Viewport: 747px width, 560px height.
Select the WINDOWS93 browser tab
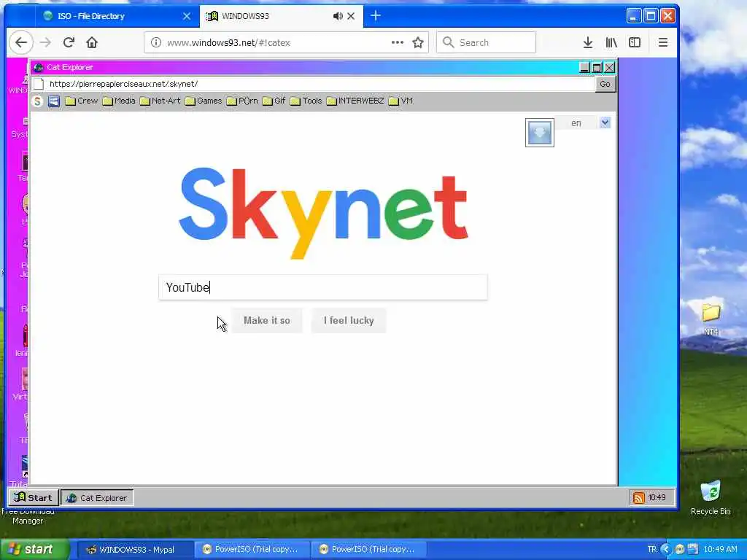tap(281, 16)
